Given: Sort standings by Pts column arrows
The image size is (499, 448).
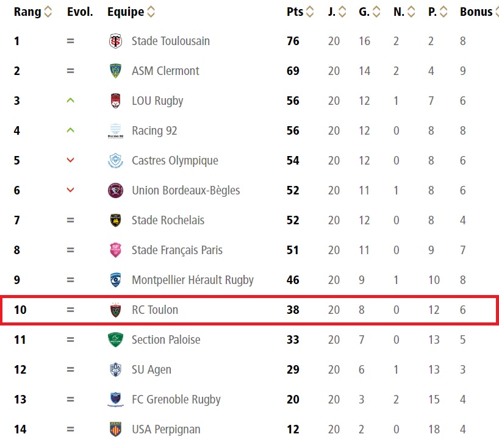Looking at the screenshot, I should pyautogui.click(x=310, y=12).
